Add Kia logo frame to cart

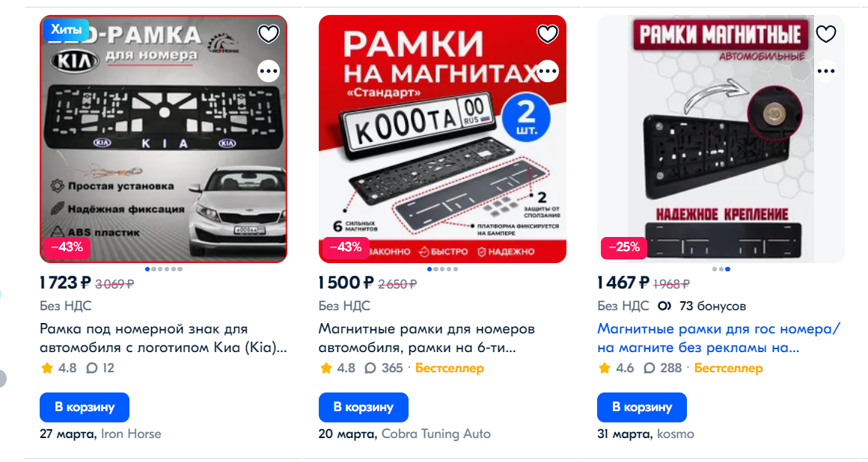pos(85,407)
